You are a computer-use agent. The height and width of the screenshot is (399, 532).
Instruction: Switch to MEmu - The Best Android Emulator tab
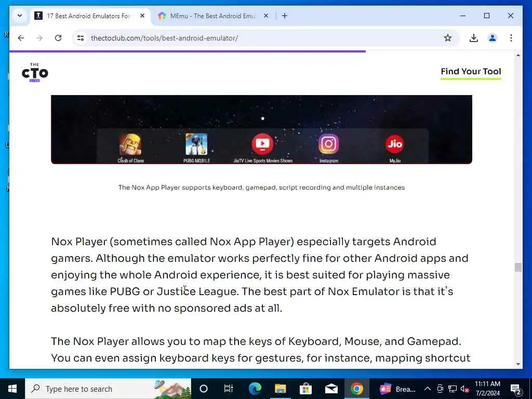pos(212,16)
